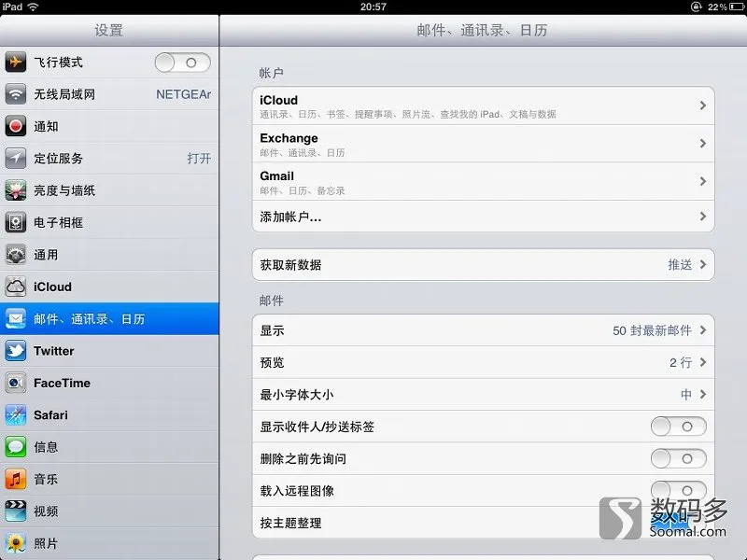This screenshot has width=747, height=560.
Task: Open 电子相框 settings
Action: pyautogui.click(x=109, y=222)
